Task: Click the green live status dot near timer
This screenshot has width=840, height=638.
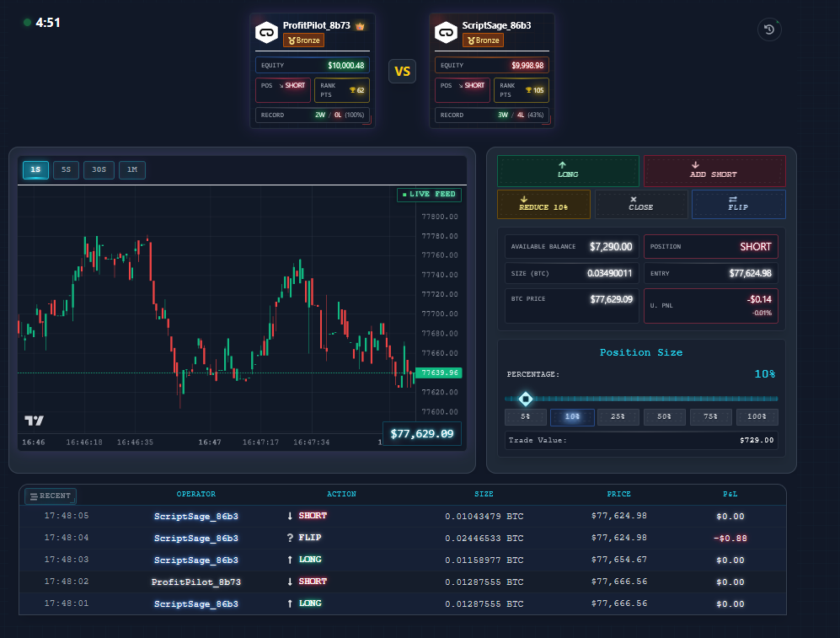Action: coord(27,23)
